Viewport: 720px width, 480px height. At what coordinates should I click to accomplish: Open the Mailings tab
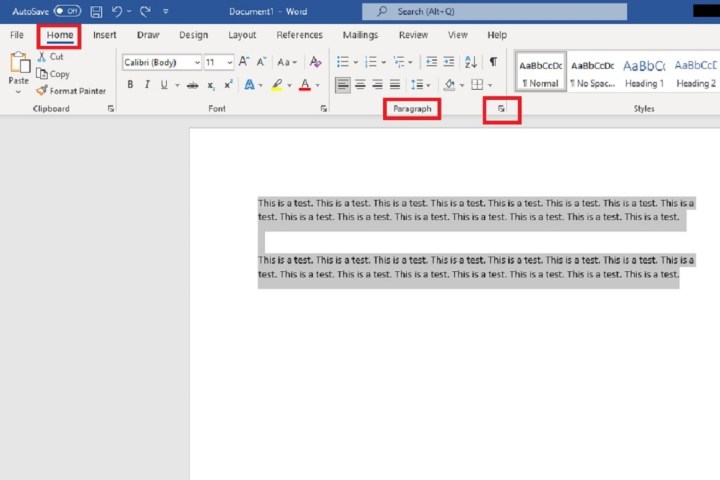[x=360, y=35]
